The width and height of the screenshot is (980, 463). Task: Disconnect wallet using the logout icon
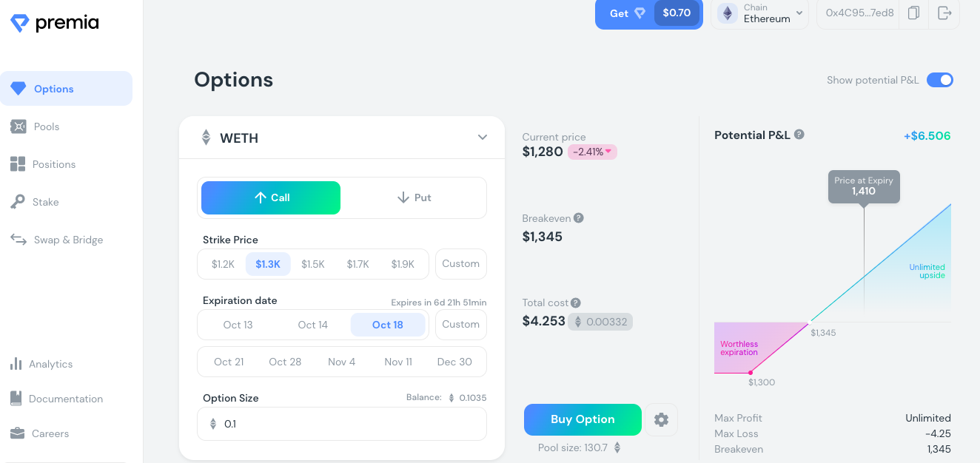point(944,13)
